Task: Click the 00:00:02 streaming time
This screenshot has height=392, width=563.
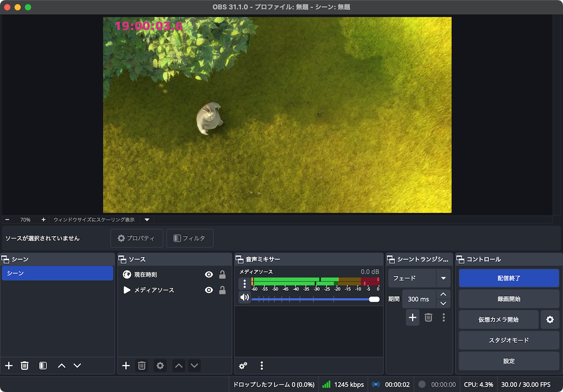Action: click(397, 384)
